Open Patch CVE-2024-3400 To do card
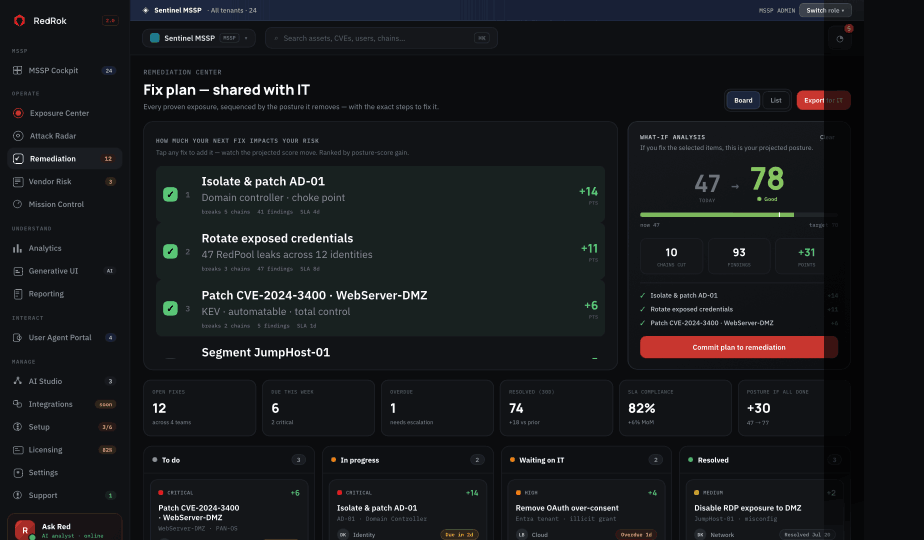924x540 pixels. (x=229, y=511)
